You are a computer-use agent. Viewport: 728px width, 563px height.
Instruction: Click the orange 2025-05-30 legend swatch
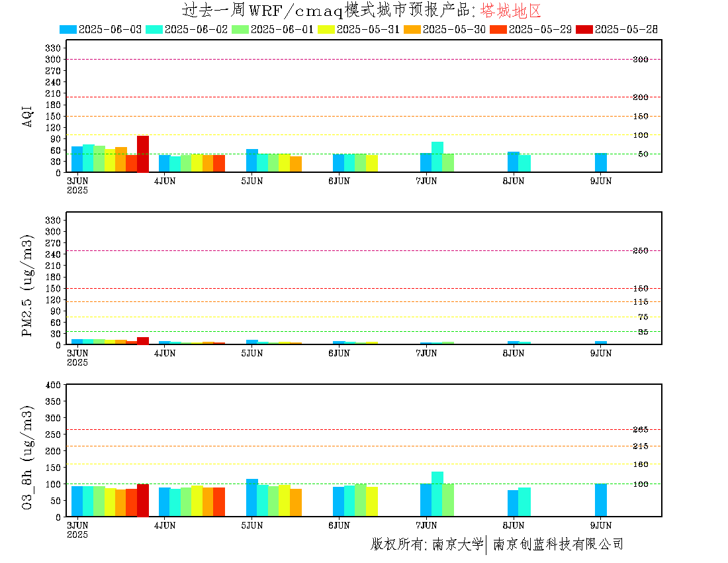tap(412, 29)
